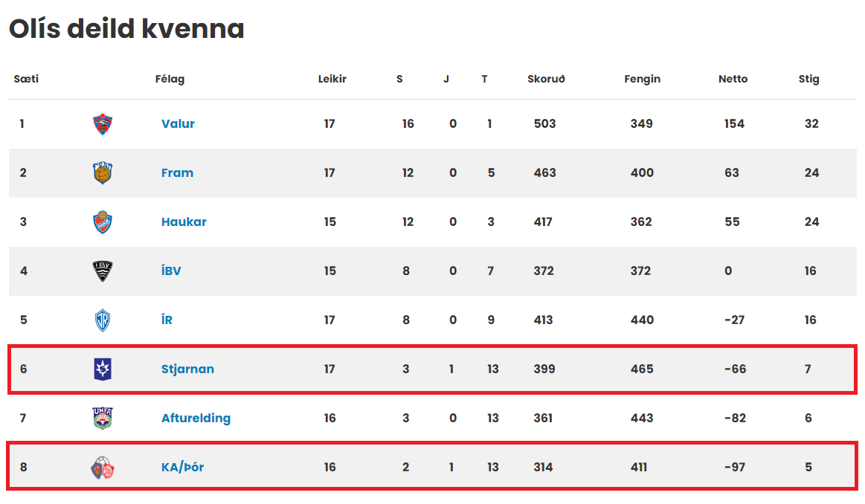Click the Netto column header
The width and height of the screenshot is (865, 504).
point(733,79)
